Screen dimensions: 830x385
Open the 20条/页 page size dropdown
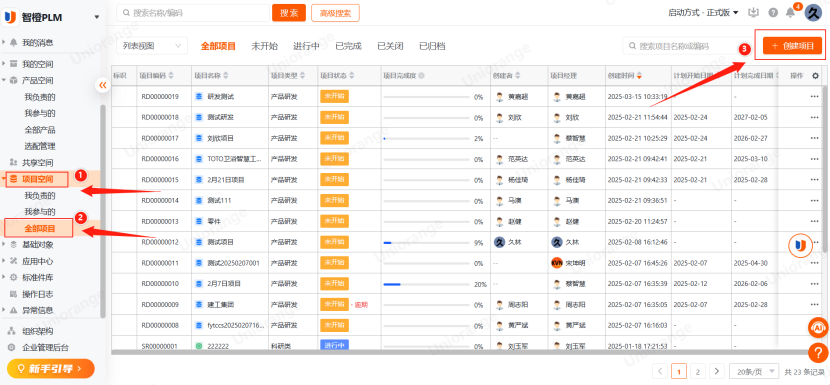pos(754,371)
